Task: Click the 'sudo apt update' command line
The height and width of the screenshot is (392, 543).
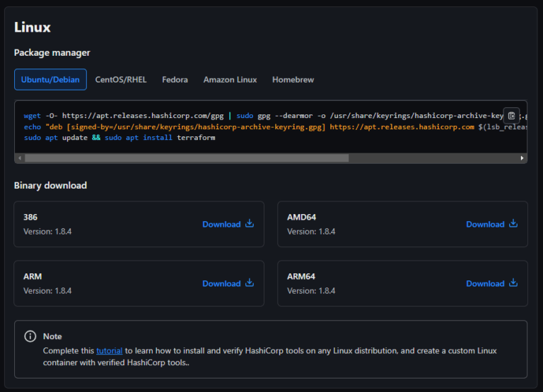Action: [x=119, y=138]
